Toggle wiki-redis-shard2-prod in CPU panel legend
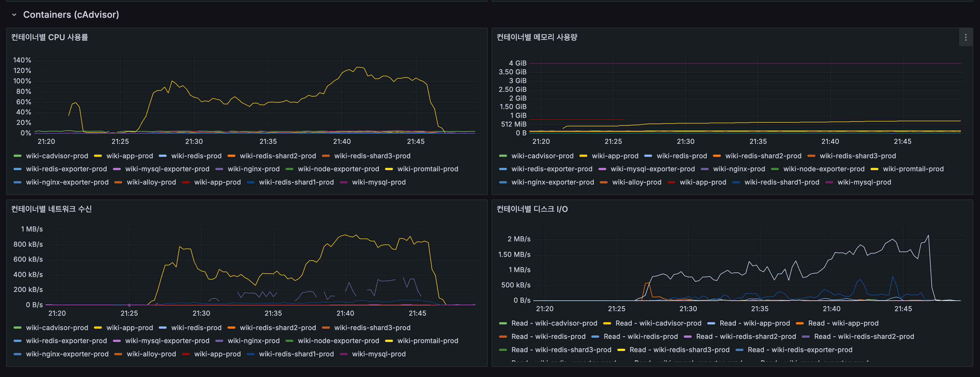Screen dimensions: 980x377 278,156
